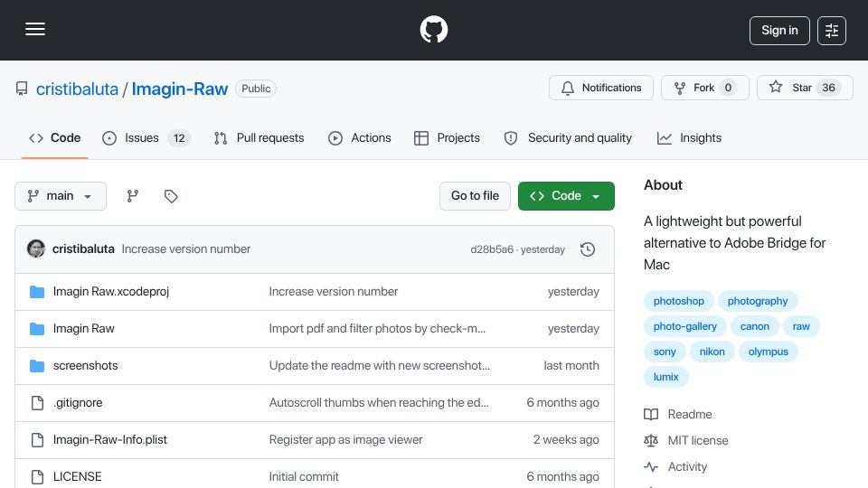Open commit hash d28b5a6
The height and width of the screenshot is (488, 868).
tap(492, 249)
